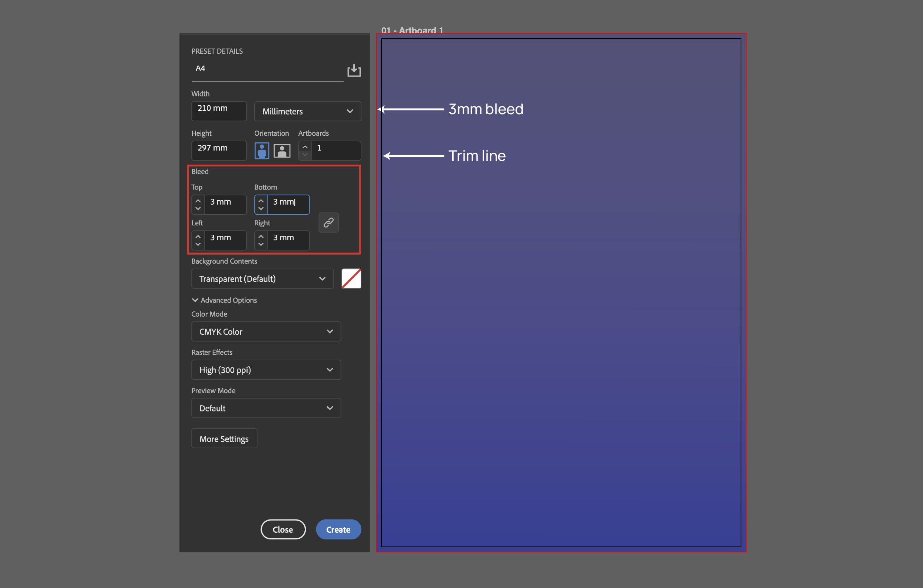Image resolution: width=923 pixels, height=588 pixels.
Task: Toggle the linked bleed values chain
Action: (x=328, y=222)
